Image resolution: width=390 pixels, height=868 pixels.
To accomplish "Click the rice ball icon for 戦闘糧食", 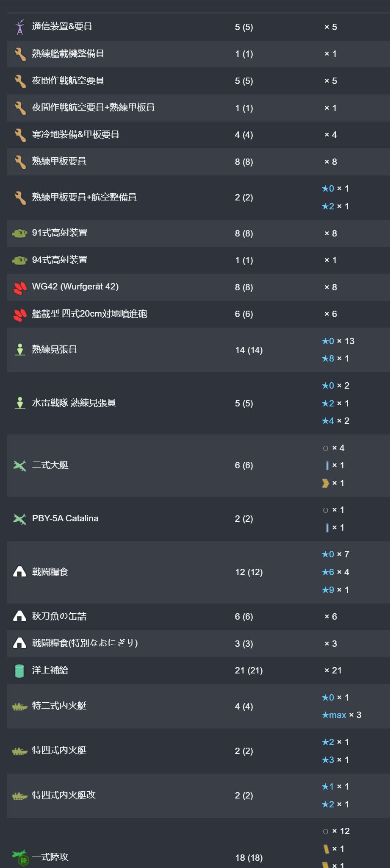I will (20, 572).
